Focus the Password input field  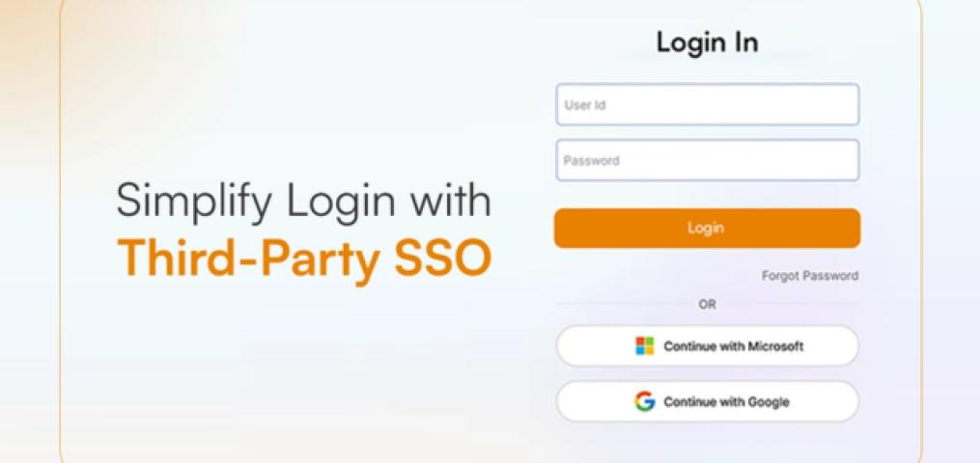point(707,160)
